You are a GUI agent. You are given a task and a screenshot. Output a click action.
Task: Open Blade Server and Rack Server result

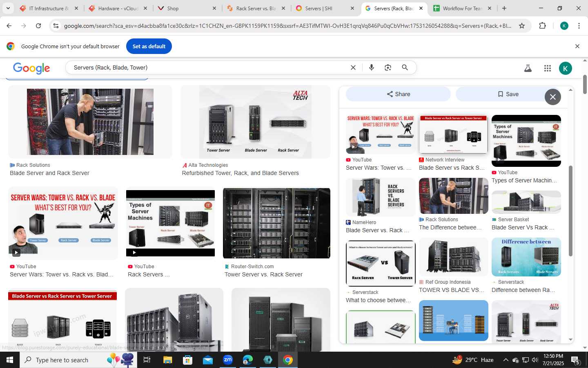49,173
